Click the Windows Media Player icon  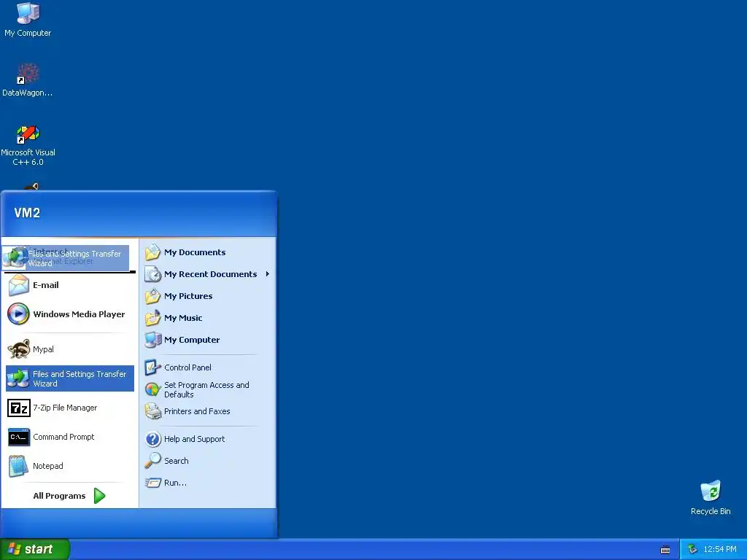[x=18, y=314]
